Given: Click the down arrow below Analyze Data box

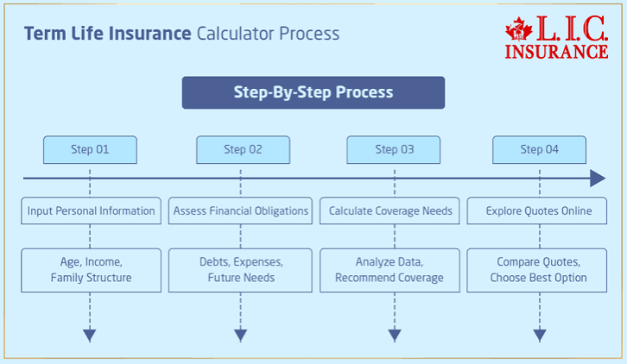Looking at the screenshot, I should click(x=395, y=336).
